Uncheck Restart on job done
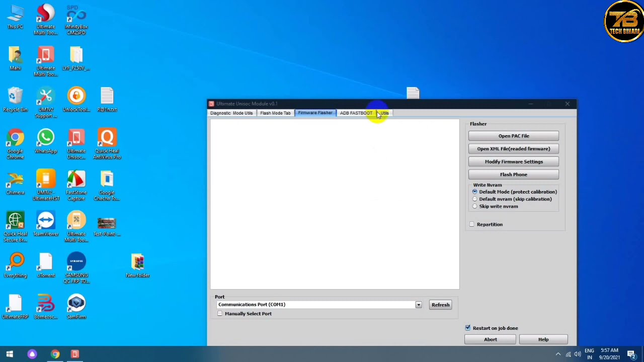This screenshot has width=644, height=362. [468, 328]
